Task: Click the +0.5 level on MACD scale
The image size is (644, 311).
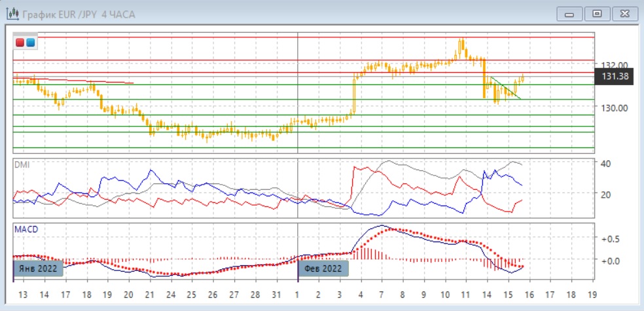Action: click(x=609, y=239)
